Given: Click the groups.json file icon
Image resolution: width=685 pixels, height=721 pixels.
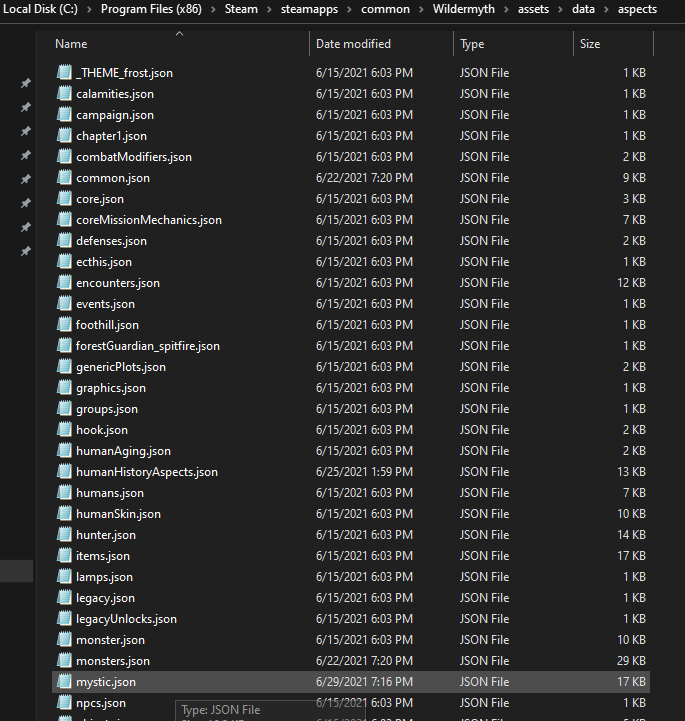Looking at the screenshot, I should point(64,409).
